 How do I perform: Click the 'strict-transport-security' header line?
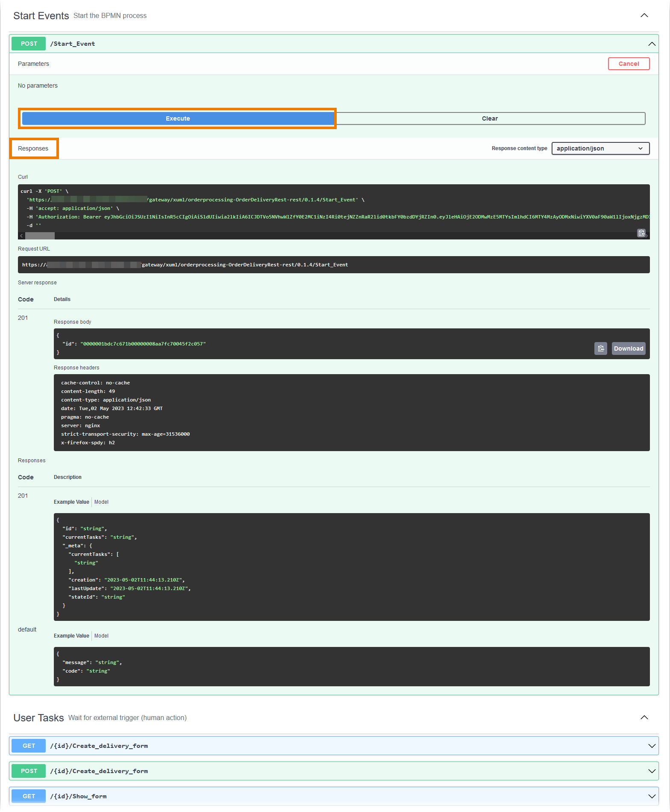point(125,434)
